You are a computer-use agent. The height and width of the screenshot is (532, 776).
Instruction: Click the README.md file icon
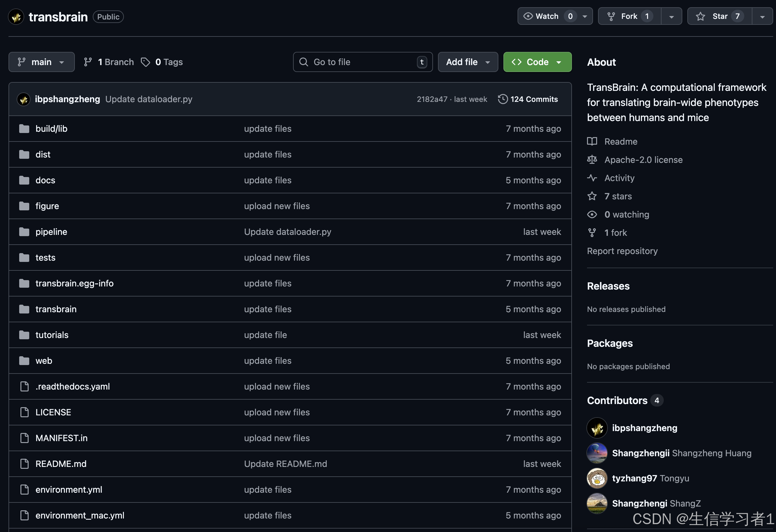coord(25,463)
